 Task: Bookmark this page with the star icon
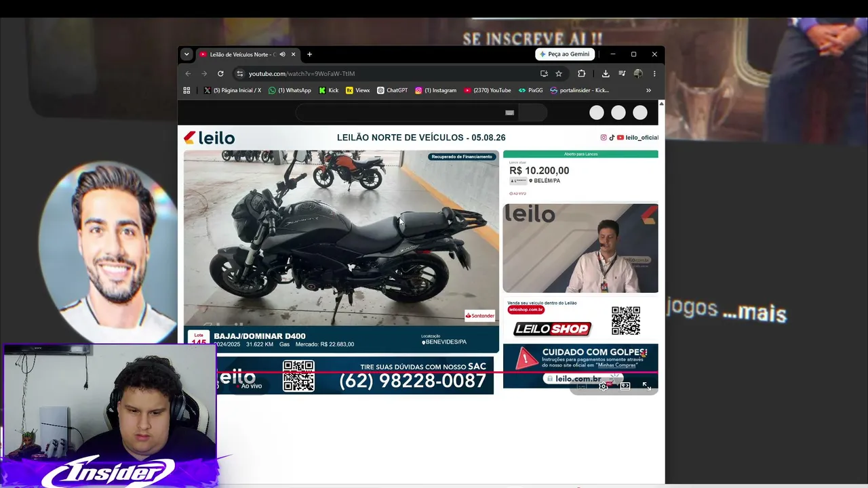click(x=559, y=73)
